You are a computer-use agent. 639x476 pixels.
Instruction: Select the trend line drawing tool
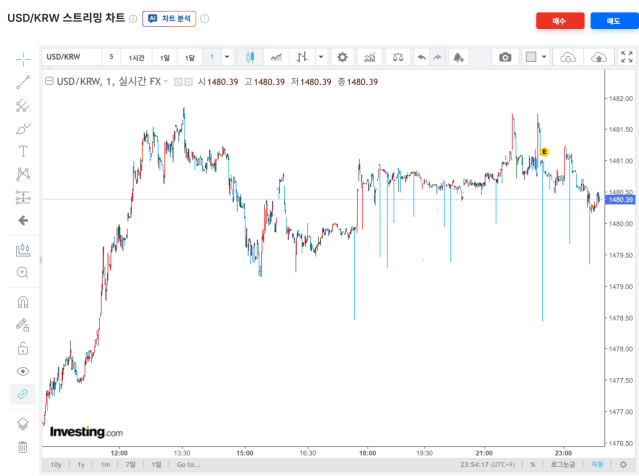coord(23,82)
